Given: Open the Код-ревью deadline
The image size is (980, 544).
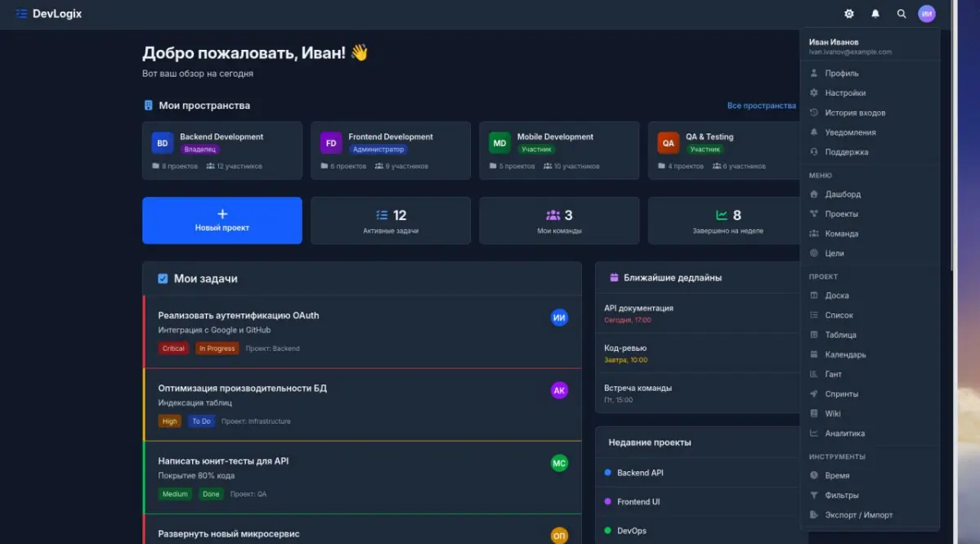Looking at the screenshot, I should (698, 354).
